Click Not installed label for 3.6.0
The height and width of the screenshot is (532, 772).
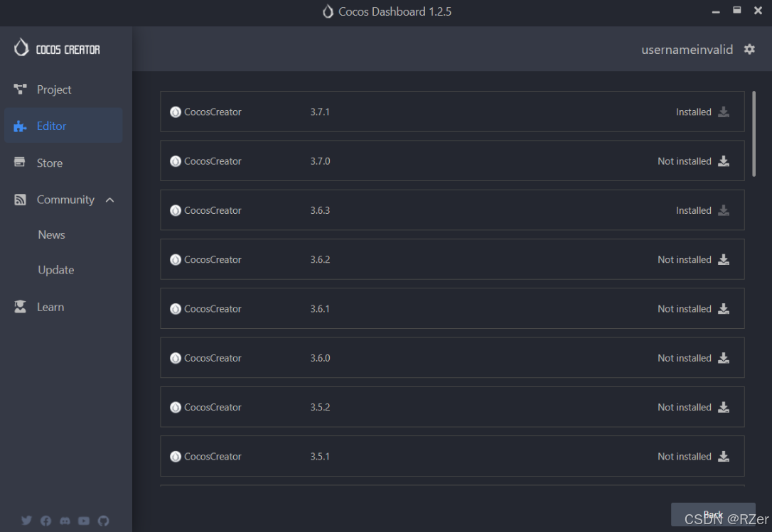(685, 358)
